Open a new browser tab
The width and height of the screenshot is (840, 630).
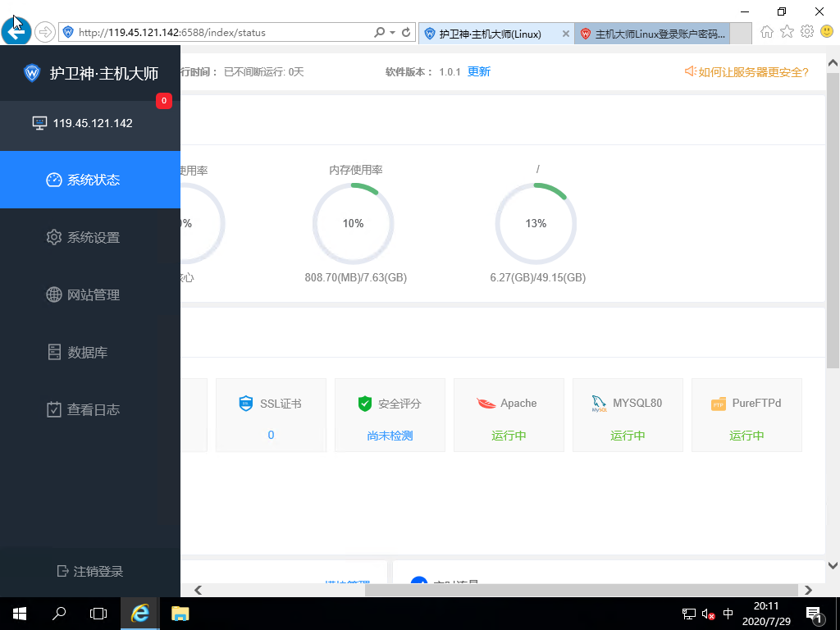741,34
